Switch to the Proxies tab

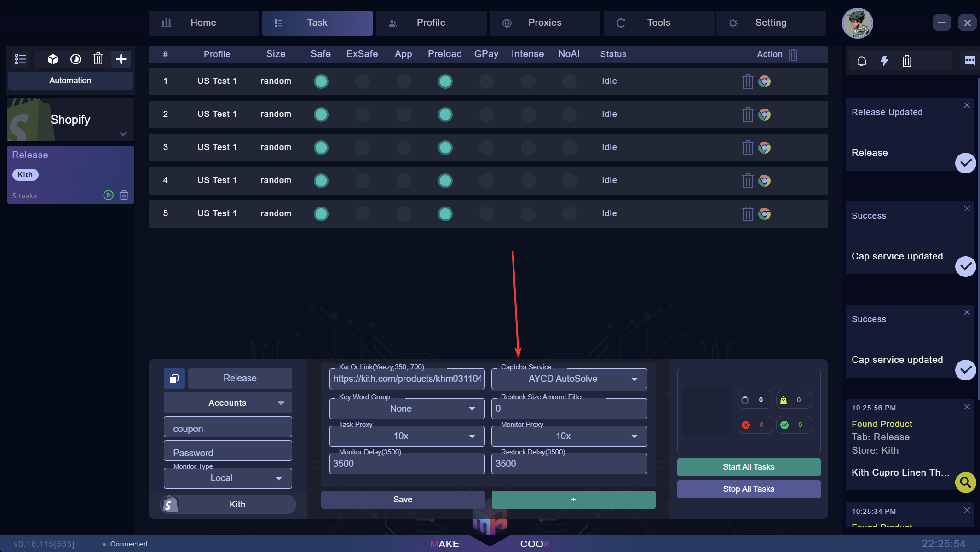[x=545, y=23]
